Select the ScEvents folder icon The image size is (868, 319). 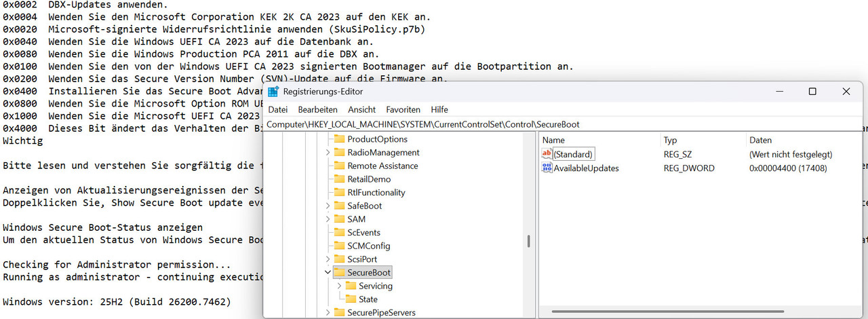click(x=340, y=233)
